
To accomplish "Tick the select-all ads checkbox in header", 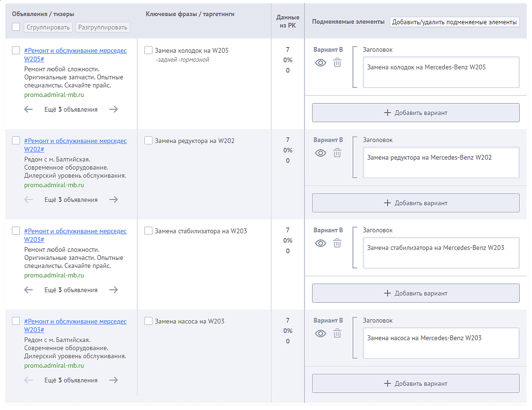I will tap(16, 27).
